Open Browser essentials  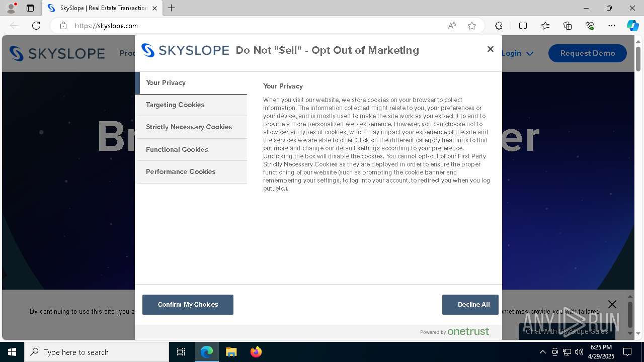pos(590,26)
